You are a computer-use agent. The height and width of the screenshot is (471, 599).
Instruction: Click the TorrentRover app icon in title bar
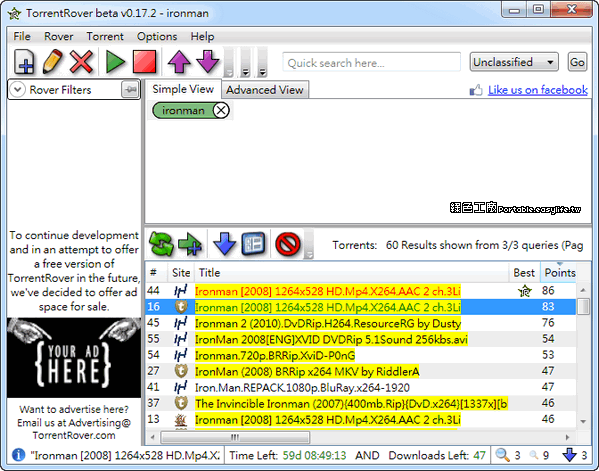point(15,13)
